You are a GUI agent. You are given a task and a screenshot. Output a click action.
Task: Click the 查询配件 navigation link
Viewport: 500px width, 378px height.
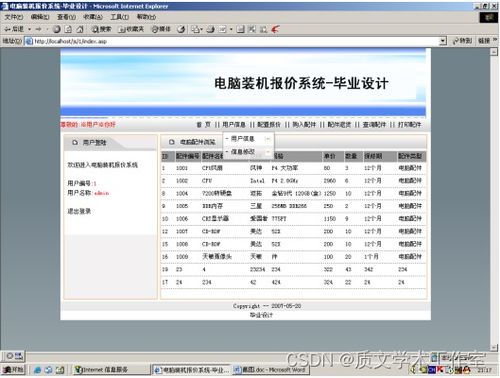pos(374,125)
